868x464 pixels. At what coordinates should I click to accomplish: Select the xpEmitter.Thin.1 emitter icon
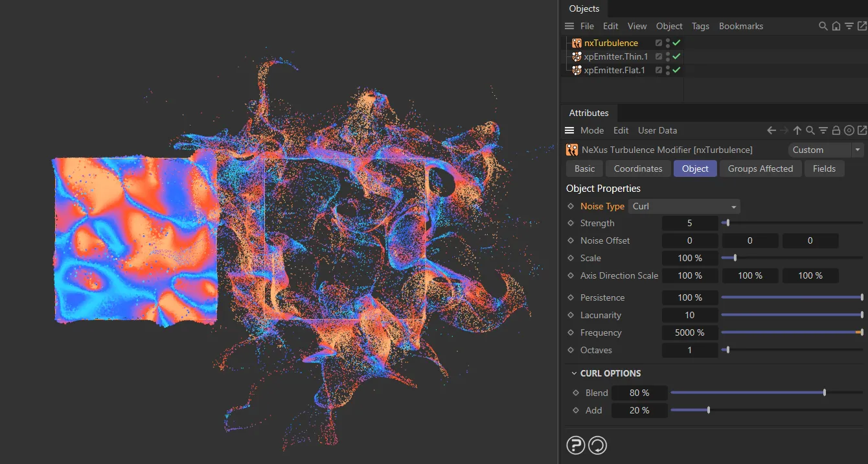577,56
